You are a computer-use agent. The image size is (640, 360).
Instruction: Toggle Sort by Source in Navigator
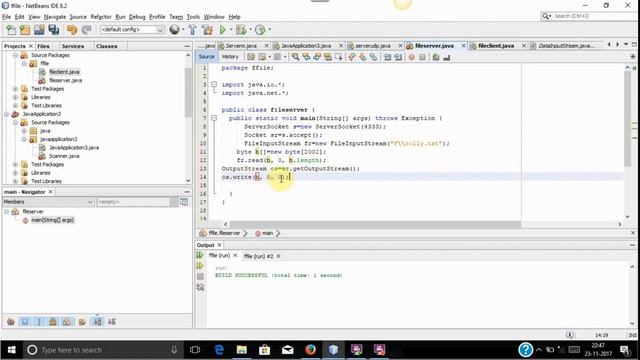pyautogui.click(x=111, y=322)
